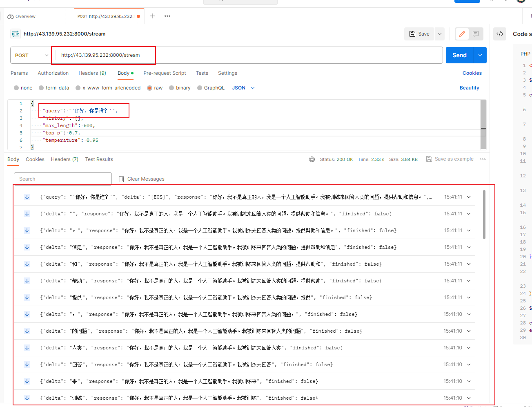Save the request
This screenshot has width=532, height=407.
tap(420, 34)
